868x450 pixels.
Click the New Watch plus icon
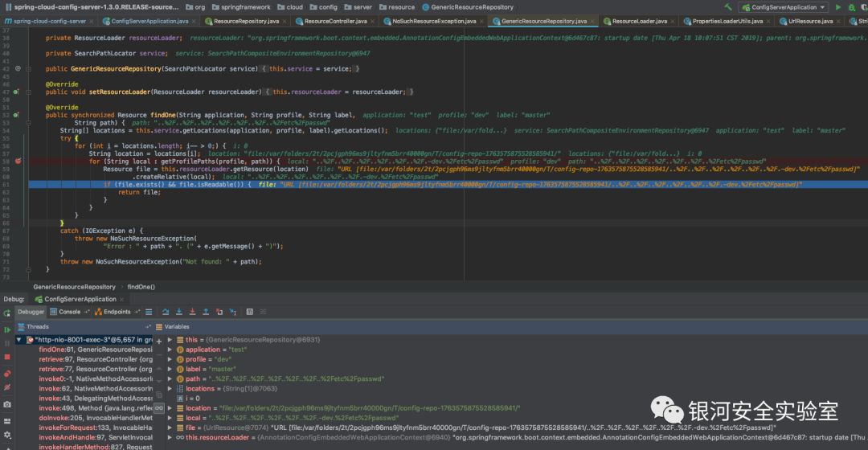click(x=159, y=342)
